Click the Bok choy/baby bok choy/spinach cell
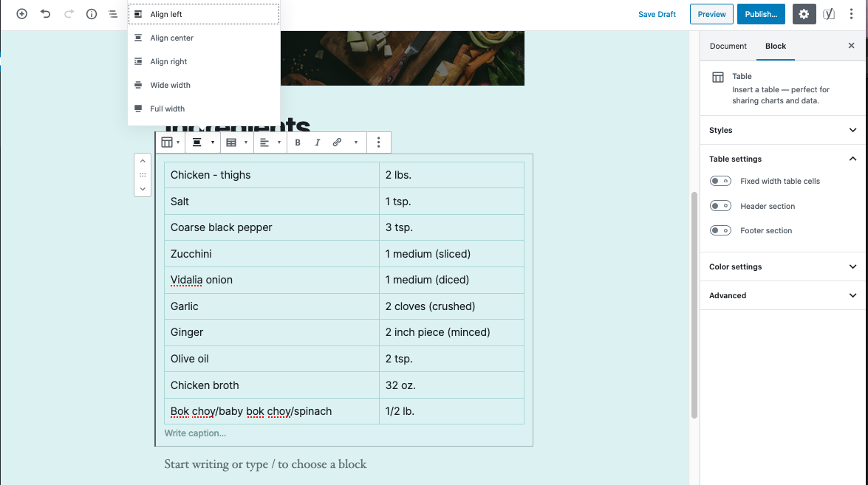The width and height of the screenshot is (868, 485). pos(272,411)
